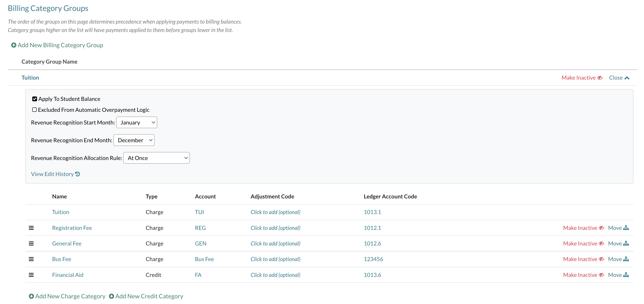The width and height of the screenshot is (644, 304).
Task: Click the drag handle icon beside Registration Fee
Action: (x=31, y=228)
